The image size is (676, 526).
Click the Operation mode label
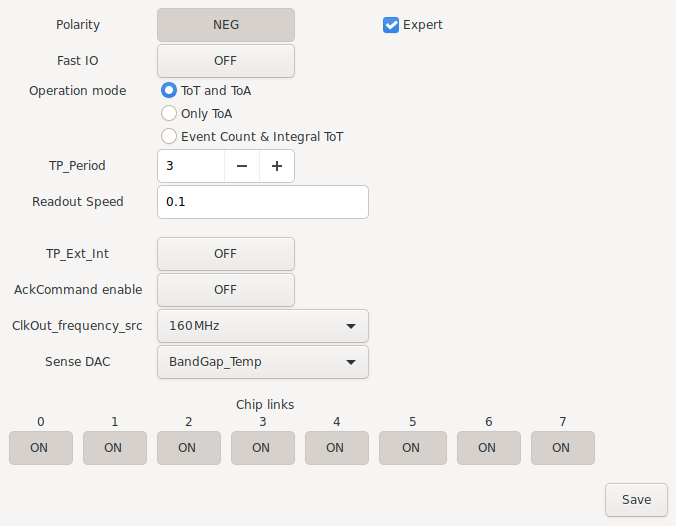(x=78, y=91)
